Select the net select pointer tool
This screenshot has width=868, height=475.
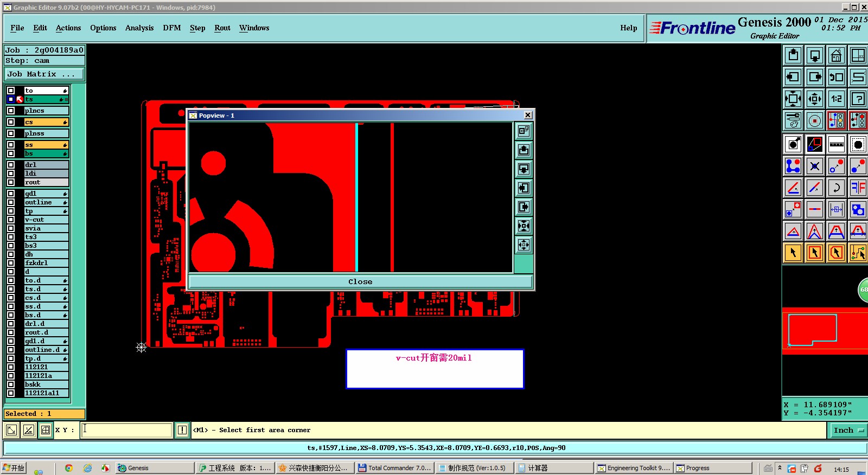(858, 253)
